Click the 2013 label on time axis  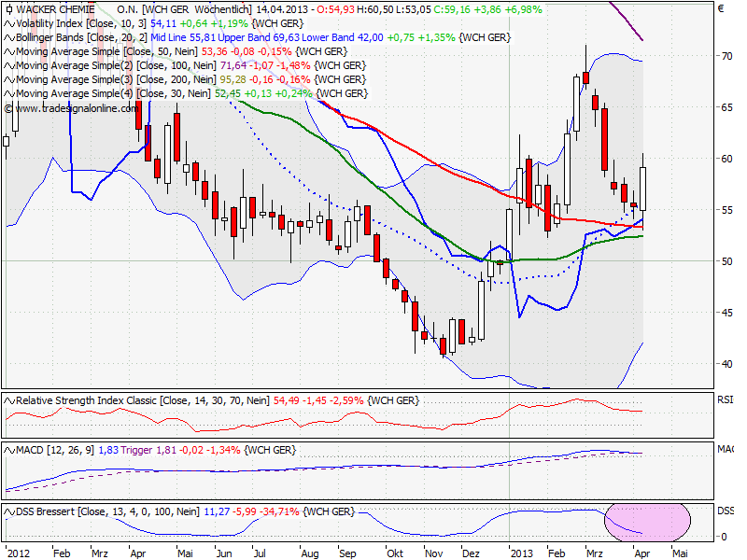pos(522,553)
